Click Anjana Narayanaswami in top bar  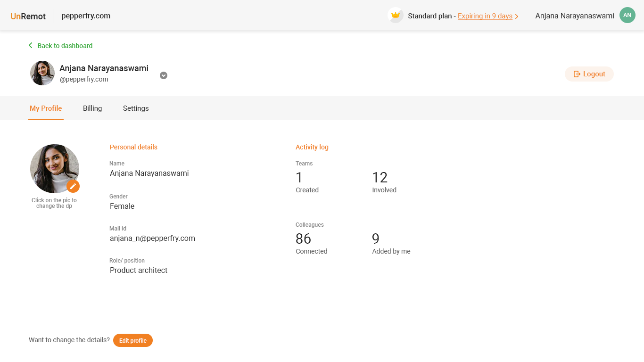(575, 16)
